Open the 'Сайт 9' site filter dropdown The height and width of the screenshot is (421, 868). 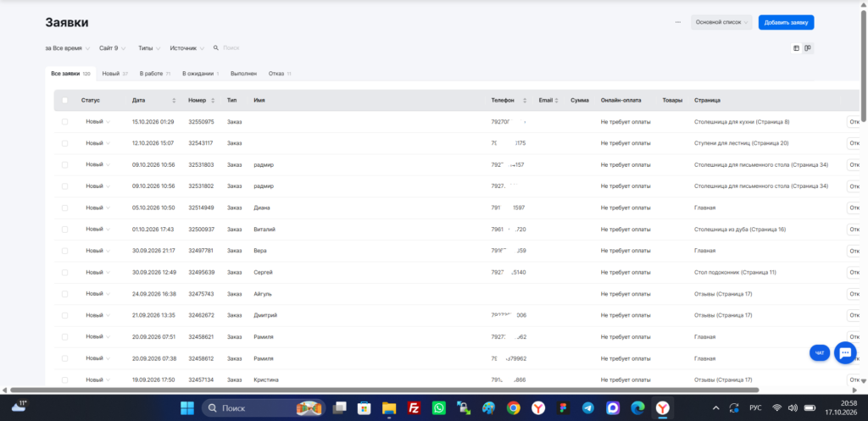113,48
